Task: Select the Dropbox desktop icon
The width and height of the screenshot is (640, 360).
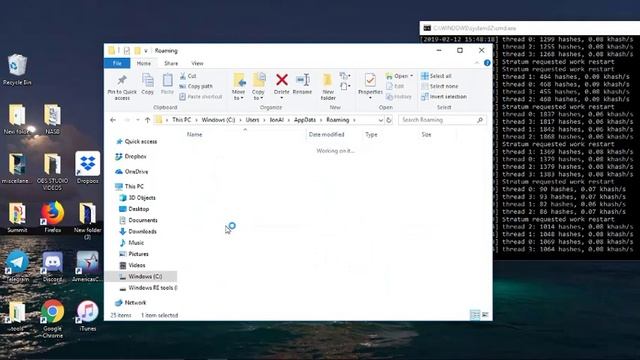Action: (x=88, y=167)
